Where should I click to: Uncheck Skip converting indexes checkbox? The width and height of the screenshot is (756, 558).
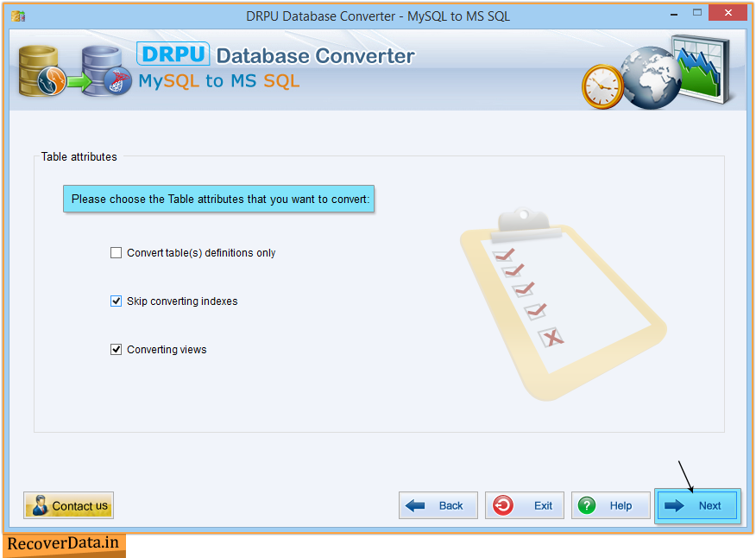(x=116, y=301)
